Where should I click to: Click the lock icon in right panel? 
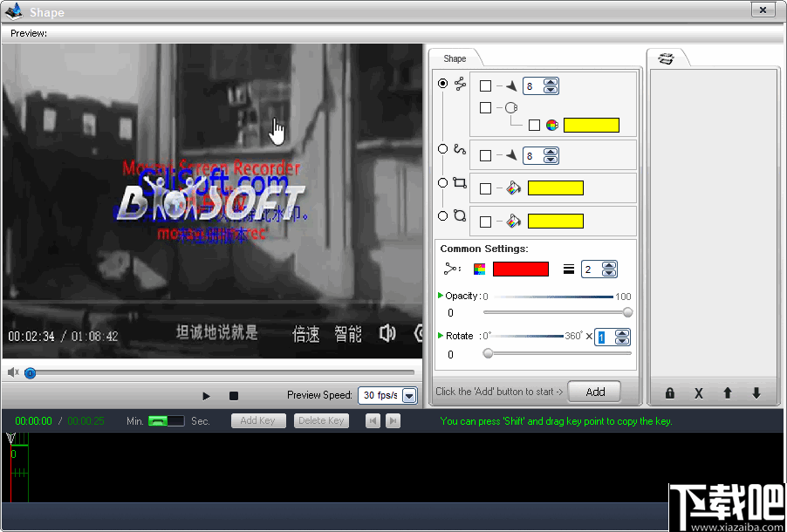[669, 393]
